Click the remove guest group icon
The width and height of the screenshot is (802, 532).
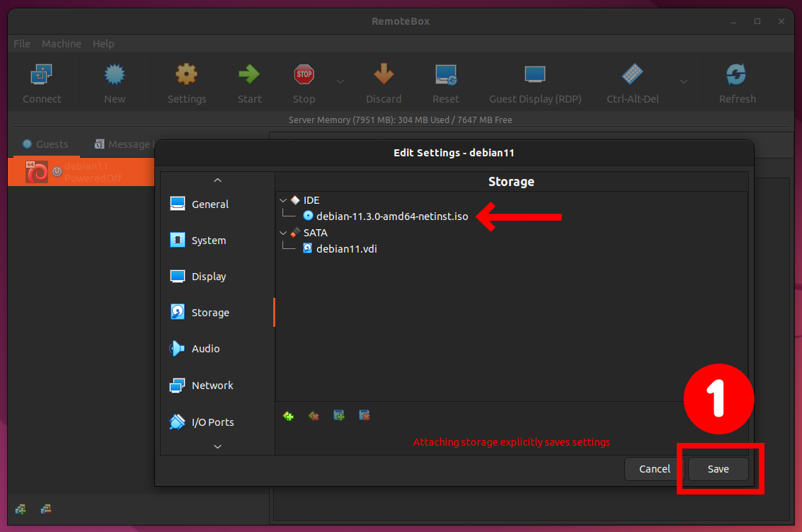(x=46, y=509)
